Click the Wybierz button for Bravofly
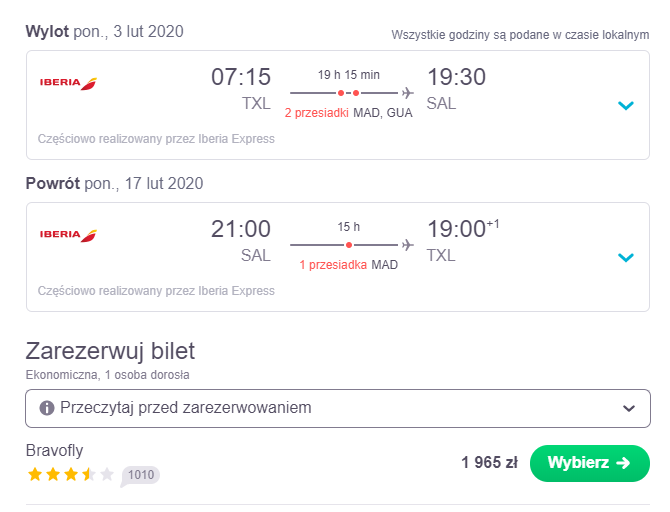This screenshot has width=670, height=512. tap(590, 463)
